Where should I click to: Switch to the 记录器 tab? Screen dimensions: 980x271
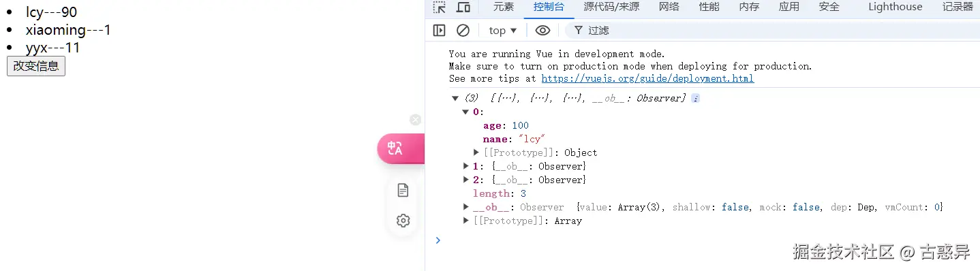click(x=958, y=7)
